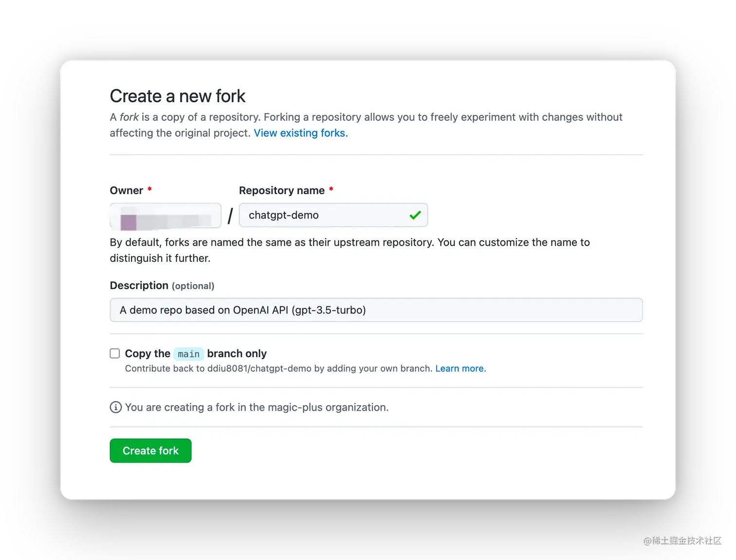Click the info icon beside organization notice
Viewport: 736px width, 560px height.
click(115, 407)
